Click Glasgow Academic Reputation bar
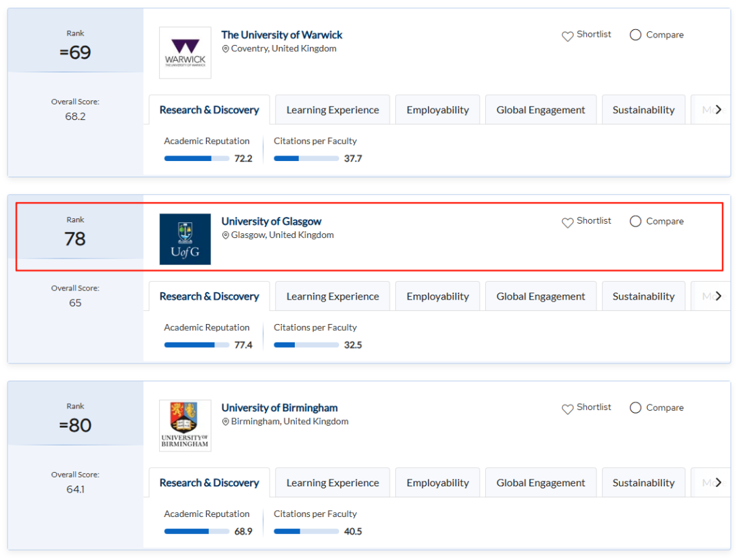Image resolution: width=737 pixels, height=560 pixels. coord(197,345)
